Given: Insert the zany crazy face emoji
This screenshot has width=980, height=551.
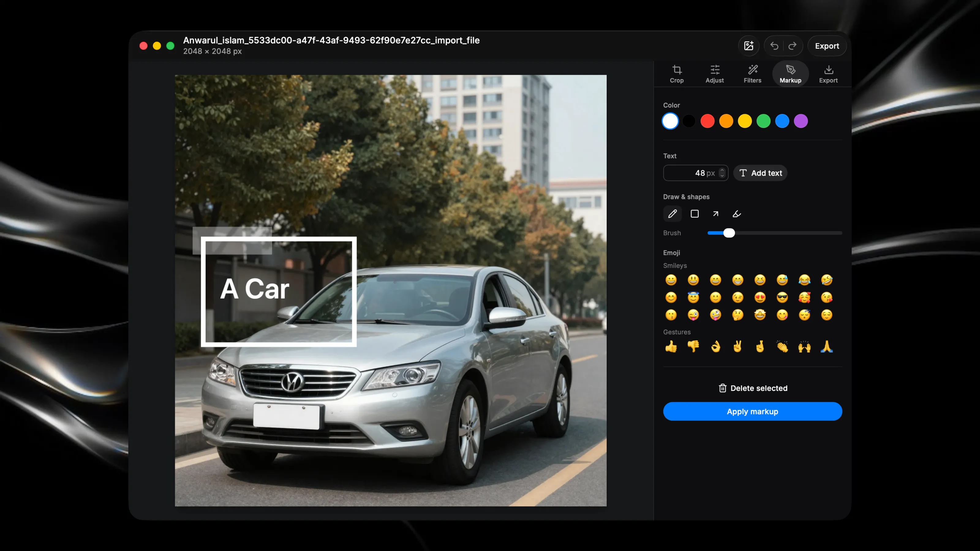Looking at the screenshot, I should click(715, 315).
